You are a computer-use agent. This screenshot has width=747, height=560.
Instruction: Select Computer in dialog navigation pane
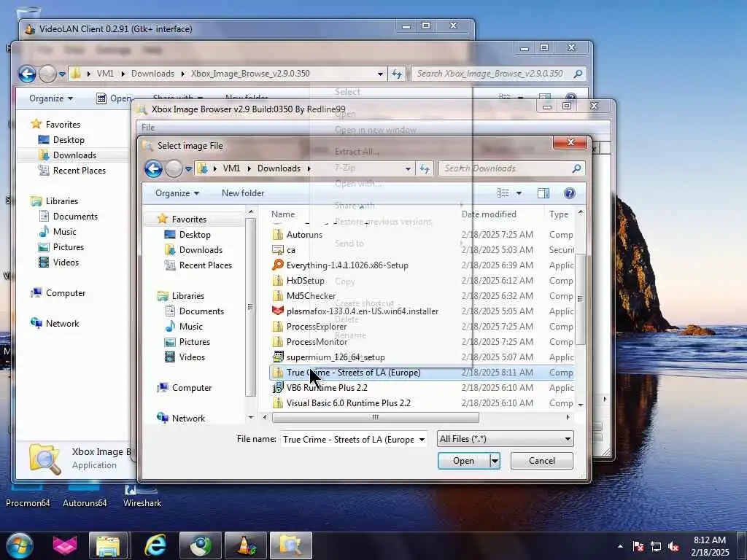click(192, 388)
